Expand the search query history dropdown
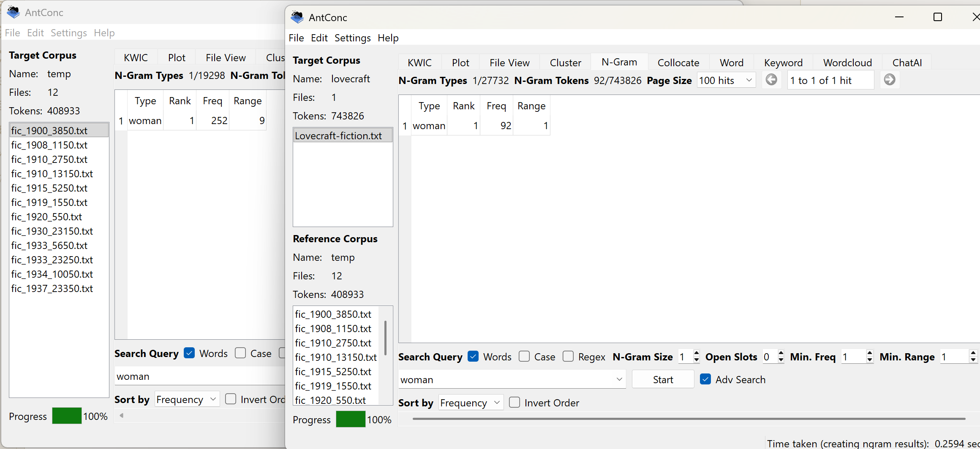Viewport: 980px width, 449px height. [619, 379]
